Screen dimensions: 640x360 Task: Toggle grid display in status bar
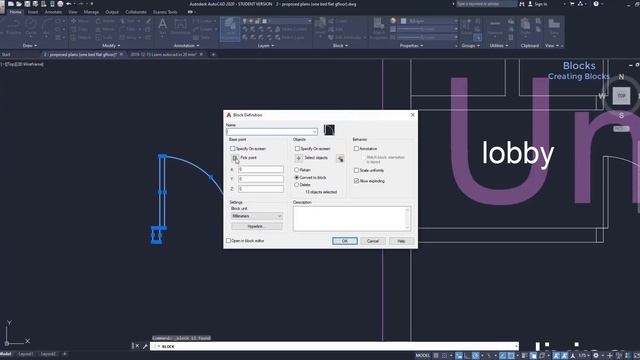pyautogui.click(x=436, y=356)
